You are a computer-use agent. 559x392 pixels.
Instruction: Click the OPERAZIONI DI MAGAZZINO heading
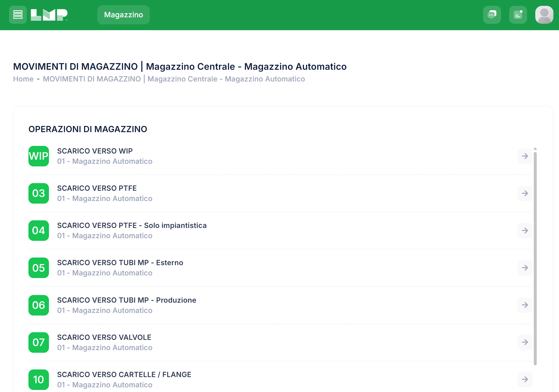tap(88, 129)
